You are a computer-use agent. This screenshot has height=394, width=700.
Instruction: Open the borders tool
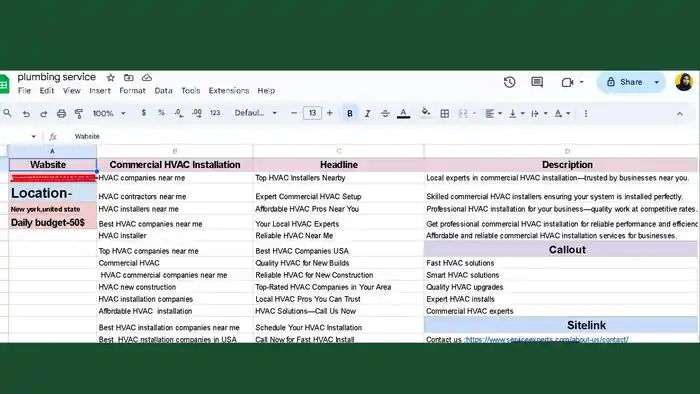coord(445,114)
